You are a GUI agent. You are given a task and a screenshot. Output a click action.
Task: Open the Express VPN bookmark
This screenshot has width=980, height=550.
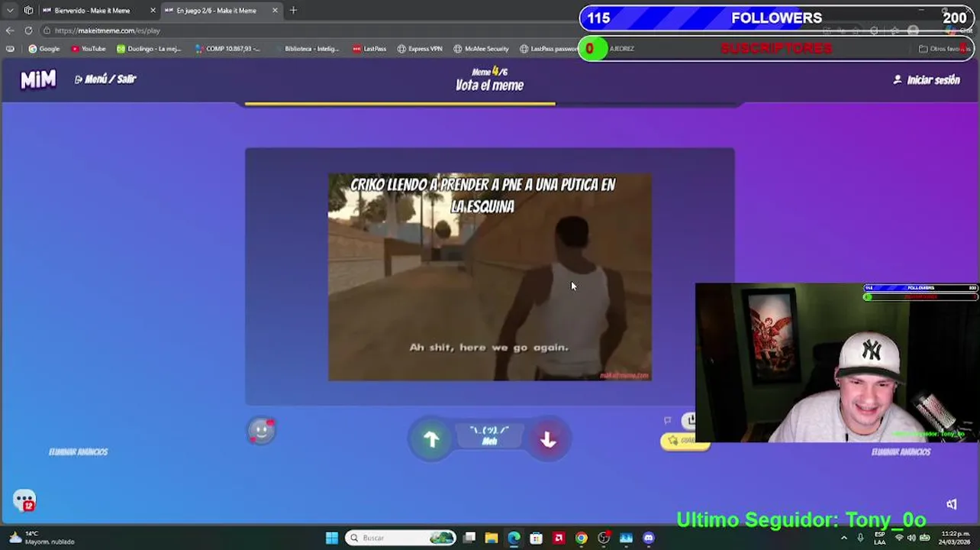(x=420, y=49)
